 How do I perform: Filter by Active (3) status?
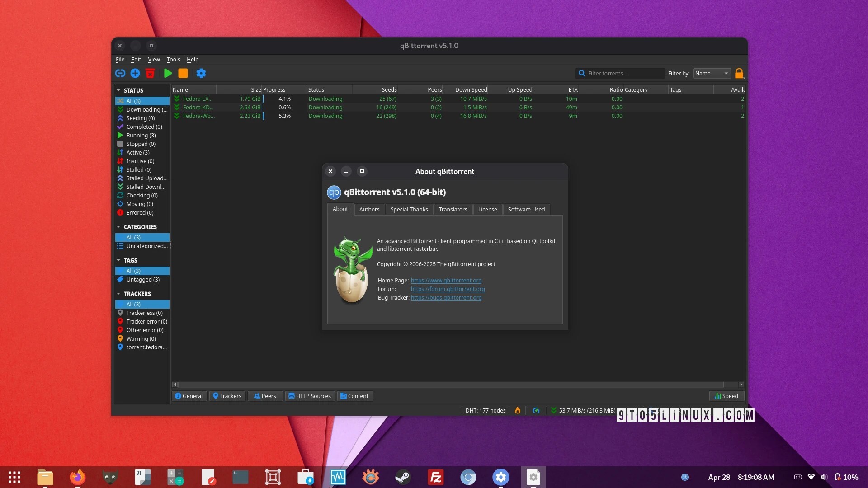(x=142, y=152)
